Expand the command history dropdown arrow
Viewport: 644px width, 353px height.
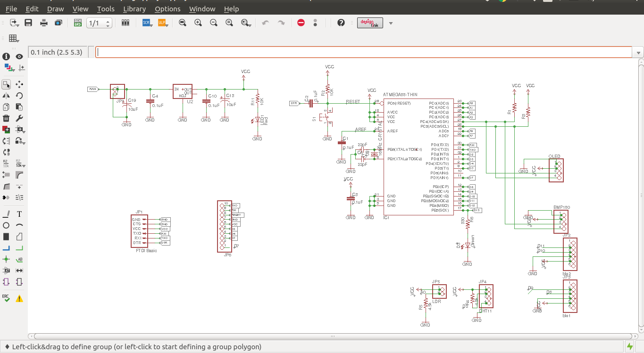point(639,52)
